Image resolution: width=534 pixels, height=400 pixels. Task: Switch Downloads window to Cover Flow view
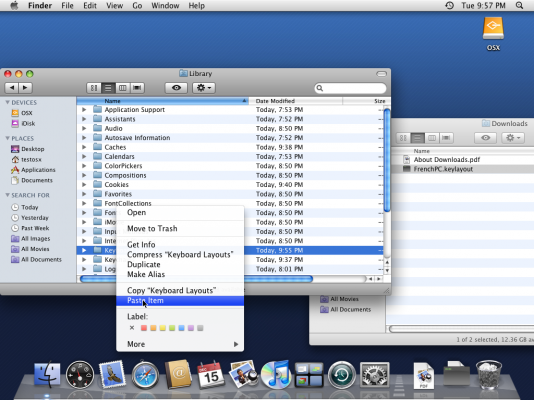point(446,138)
